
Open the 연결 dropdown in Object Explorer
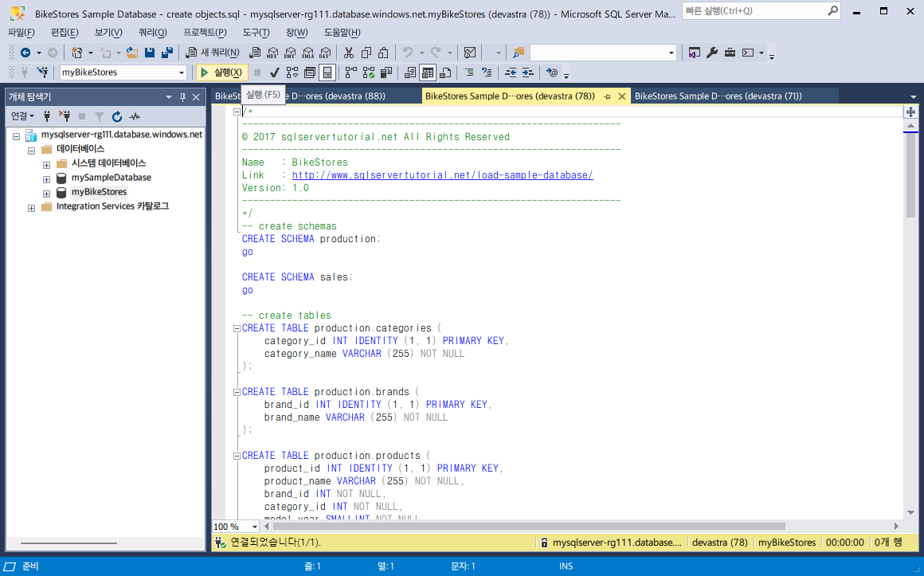point(22,116)
